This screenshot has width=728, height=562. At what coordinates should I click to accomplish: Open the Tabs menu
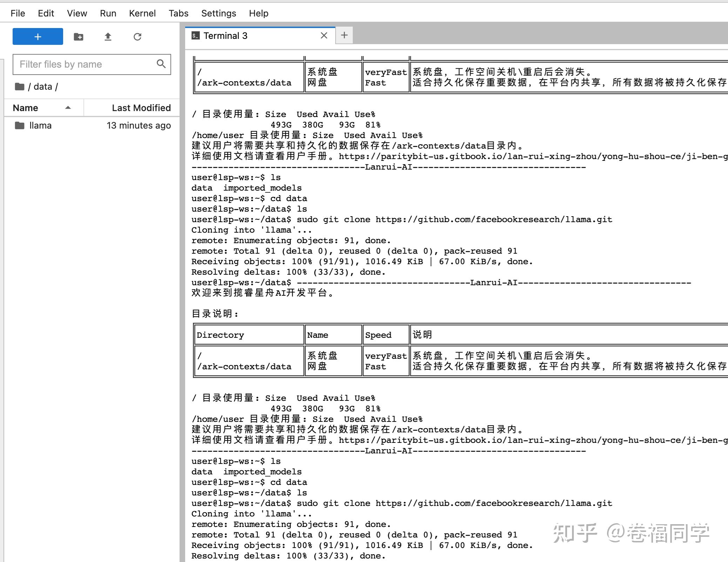[x=178, y=13]
